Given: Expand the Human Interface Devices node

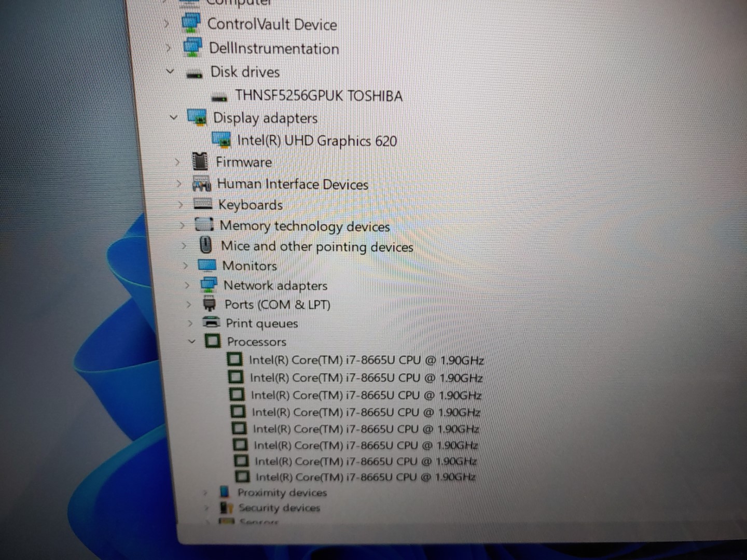Looking at the screenshot, I should point(178,184).
